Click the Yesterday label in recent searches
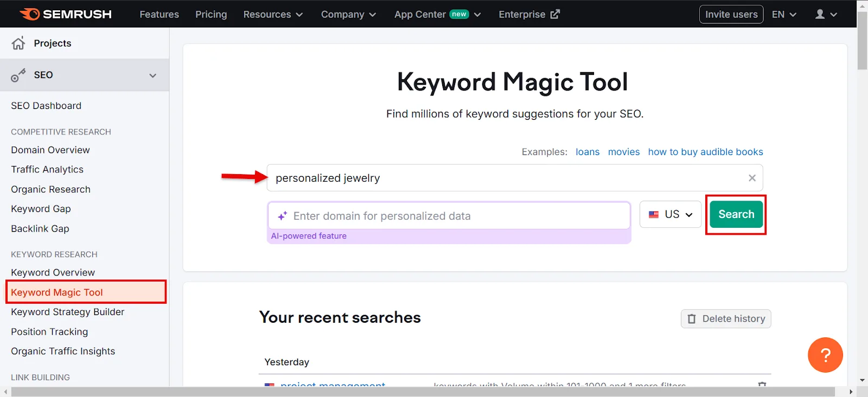The image size is (868, 397). click(286, 362)
